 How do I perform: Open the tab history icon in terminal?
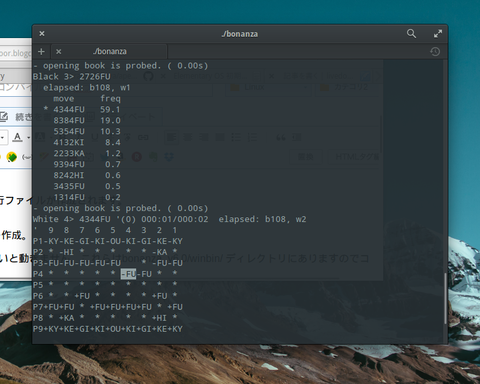435,52
